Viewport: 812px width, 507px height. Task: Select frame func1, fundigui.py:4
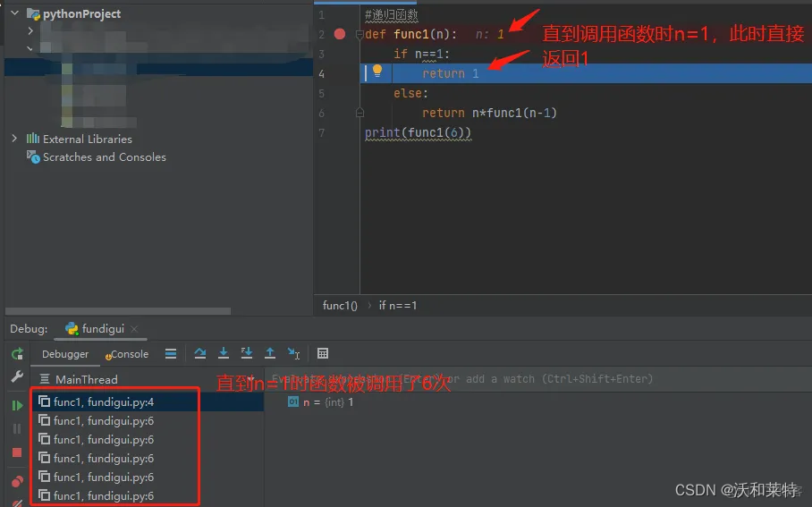pyautogui.click(x=148, y=401)
